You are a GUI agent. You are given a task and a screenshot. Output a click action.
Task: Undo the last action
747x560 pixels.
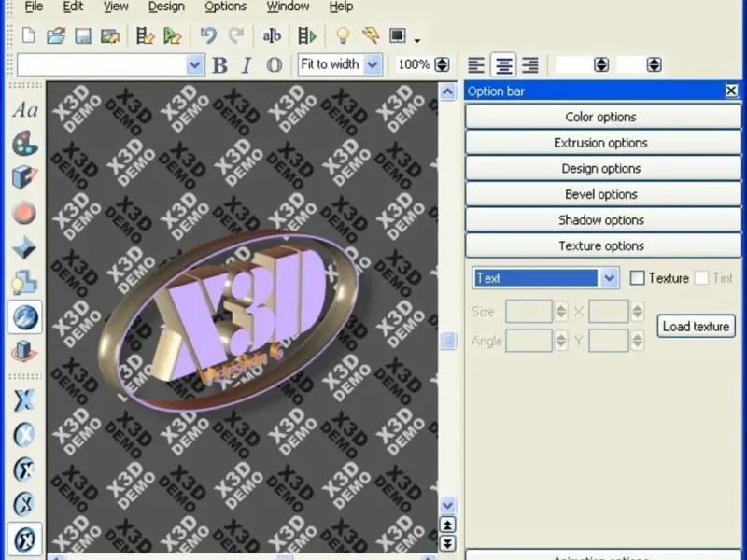(208, 35)
